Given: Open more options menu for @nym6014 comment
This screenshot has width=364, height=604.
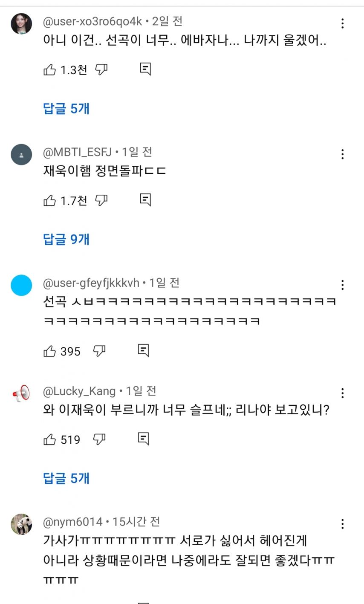Looking at the screenshot, I should (x=342, y=524).
